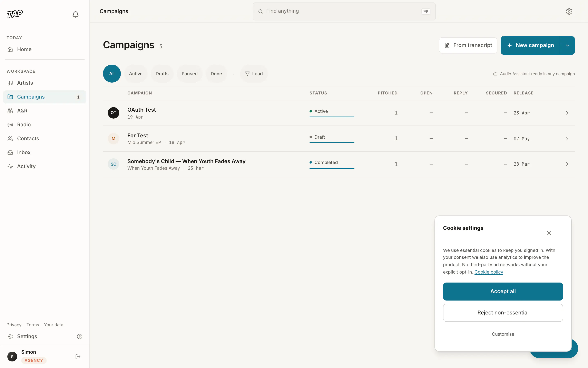
Task: Click the TAP logo
Action: tap(14, 14)
